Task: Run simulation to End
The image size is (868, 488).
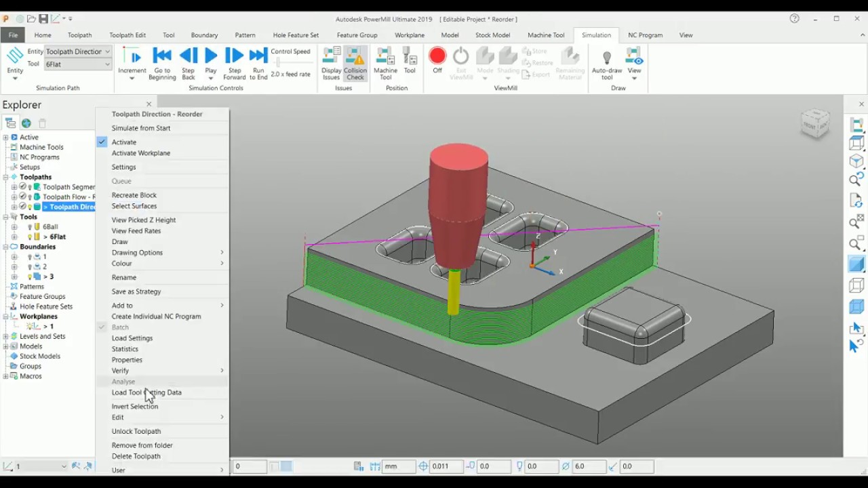Action: [x=258, y=63]
